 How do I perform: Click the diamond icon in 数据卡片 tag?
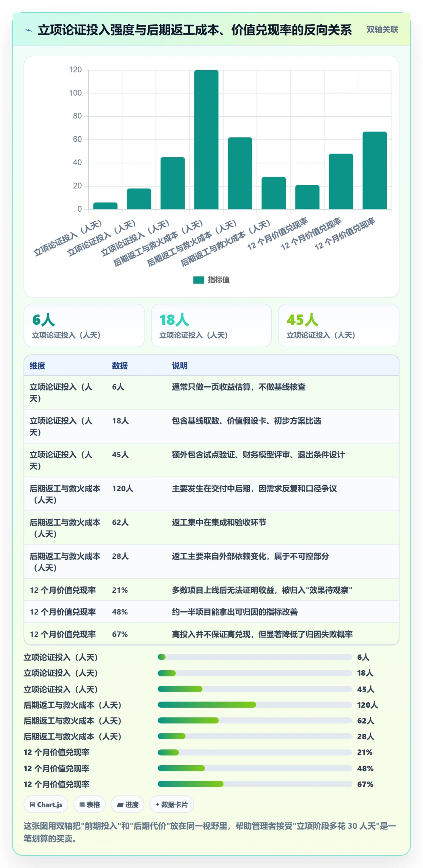157,805
